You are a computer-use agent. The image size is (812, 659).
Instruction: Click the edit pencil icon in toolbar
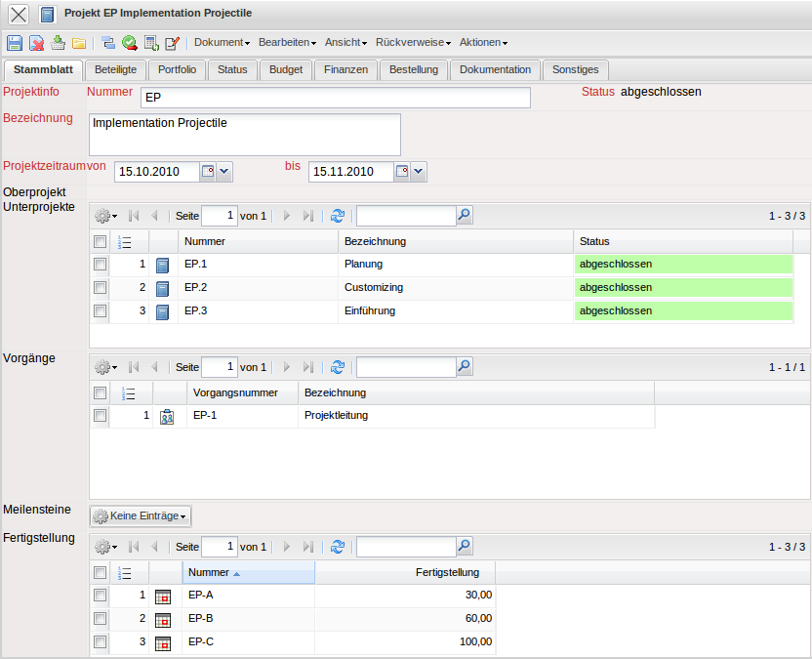[173, 43]
